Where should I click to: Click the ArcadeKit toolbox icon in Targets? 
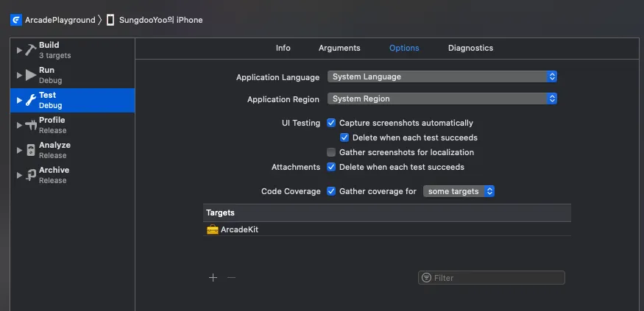213,229
